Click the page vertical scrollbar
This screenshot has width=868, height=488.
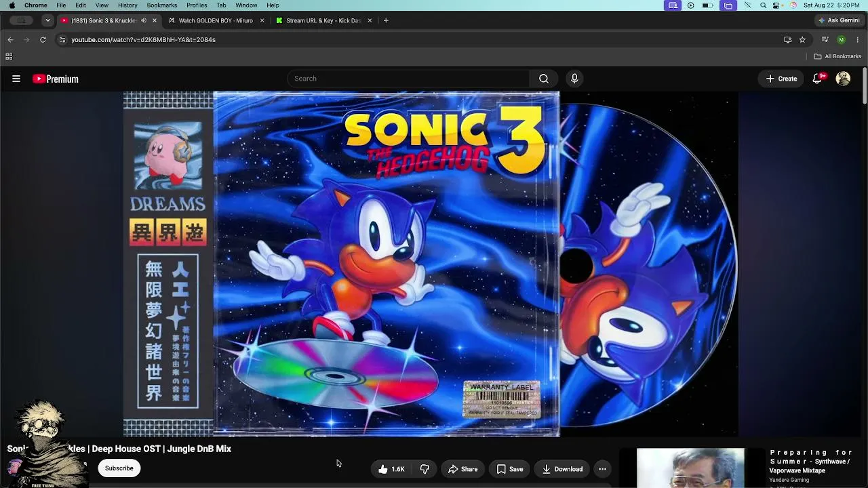[865, 85]
